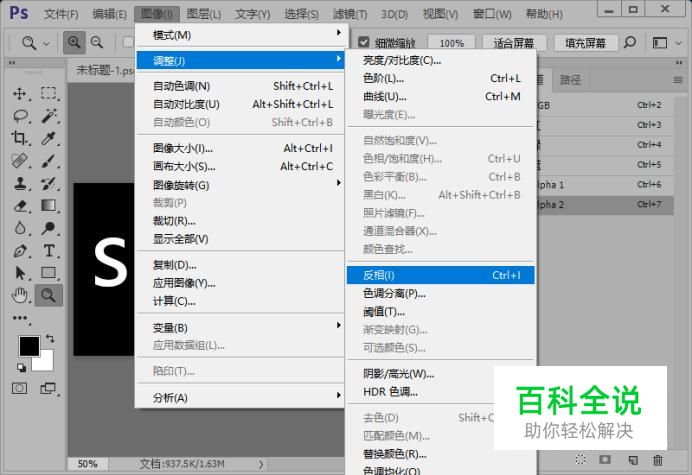The image size is (692, 475).
Task: Choose 色阶(L)... menu entry
Action: [440, 78]
